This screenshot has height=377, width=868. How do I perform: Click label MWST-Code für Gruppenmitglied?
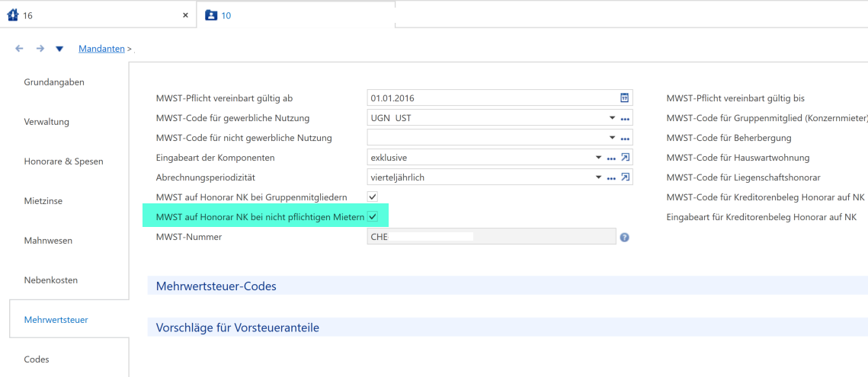[x=767, y=118]
